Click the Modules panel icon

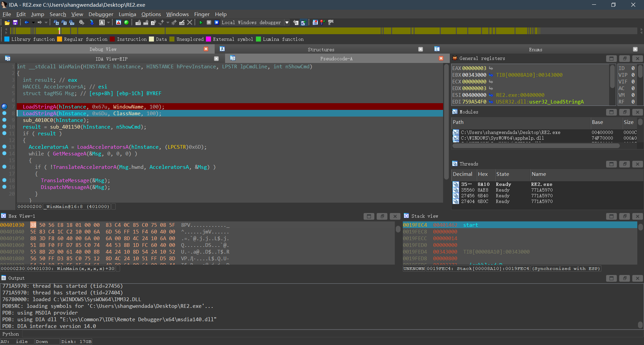click(455, 112)
